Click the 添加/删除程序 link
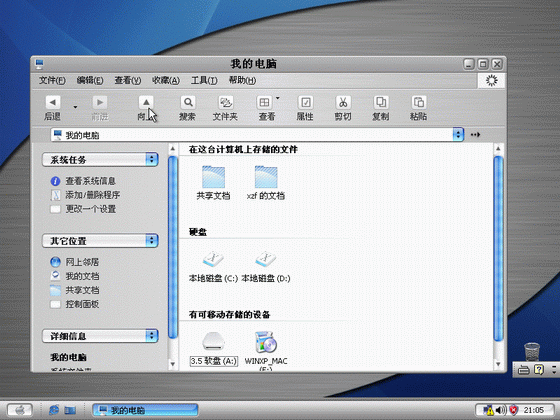The image size is (560, 420). click(92, 195)
